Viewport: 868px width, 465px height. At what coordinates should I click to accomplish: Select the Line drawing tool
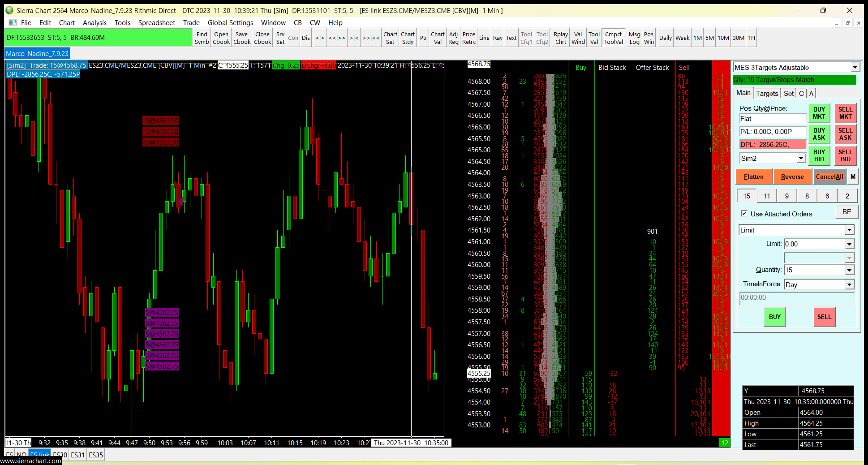pyautogui.click(x=484, y=38)
